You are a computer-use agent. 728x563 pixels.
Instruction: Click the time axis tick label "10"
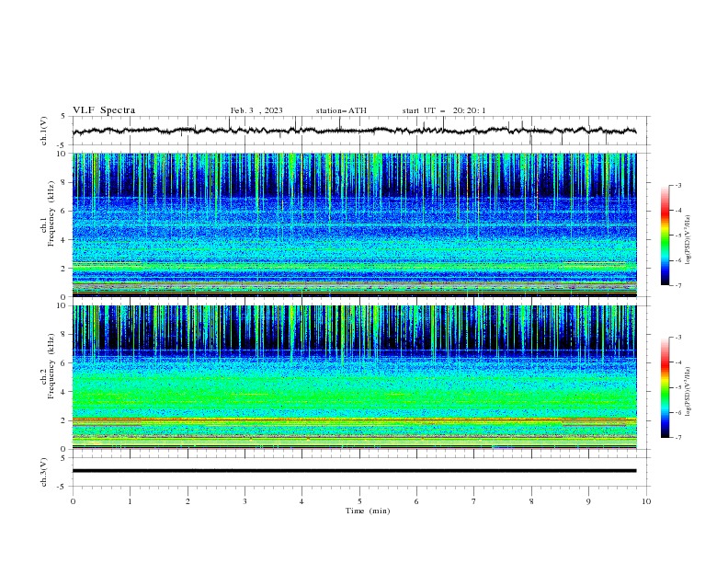point(646,501)
